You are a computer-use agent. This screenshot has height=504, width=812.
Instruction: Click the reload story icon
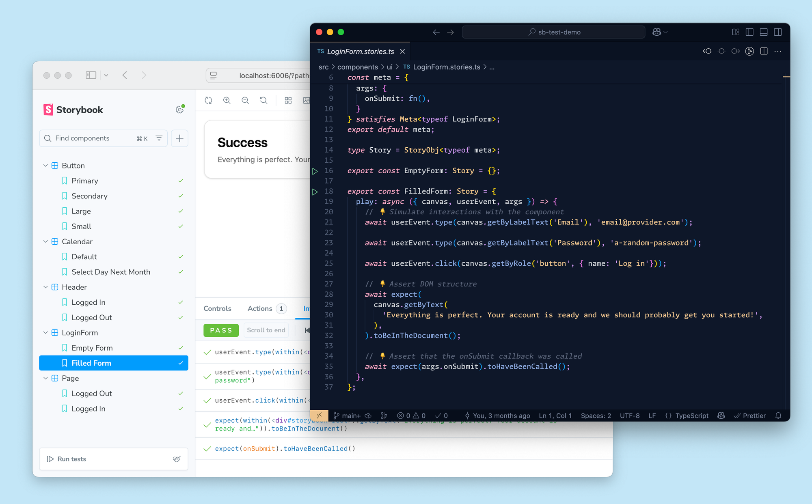pyautogui.click(x=208, y=100)
